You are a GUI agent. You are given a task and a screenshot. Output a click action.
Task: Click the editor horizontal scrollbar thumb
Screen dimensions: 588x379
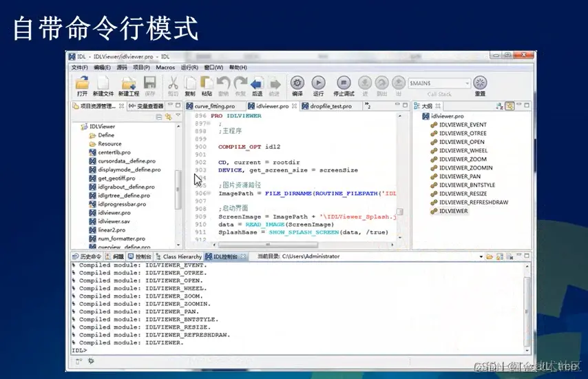(x=268, y=245)
